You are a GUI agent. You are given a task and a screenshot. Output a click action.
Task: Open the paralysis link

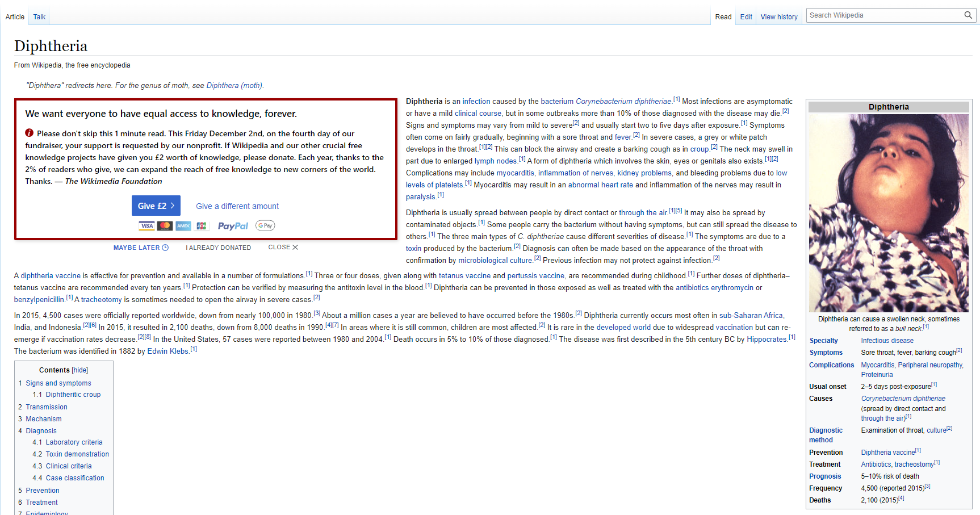pos(421,197)
